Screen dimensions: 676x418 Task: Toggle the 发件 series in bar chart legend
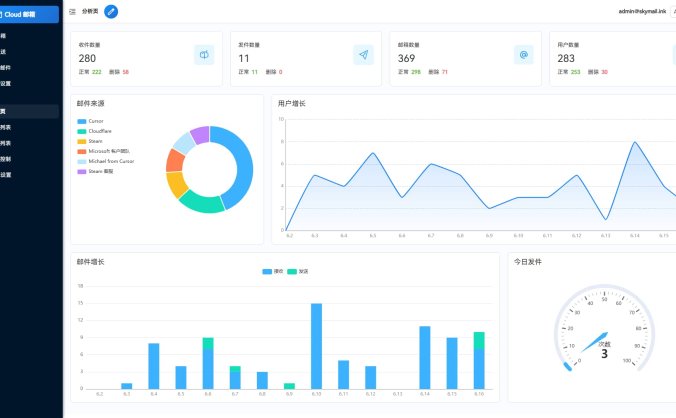tap(298, 271)
